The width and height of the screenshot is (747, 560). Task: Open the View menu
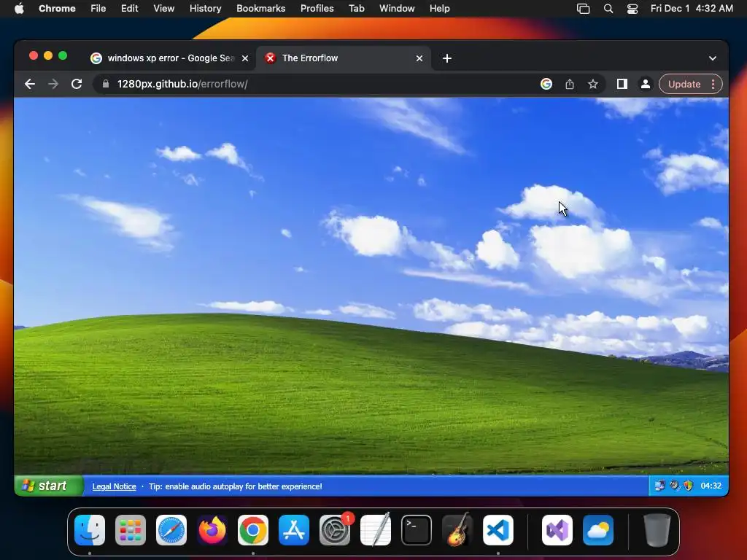(164, 8)
